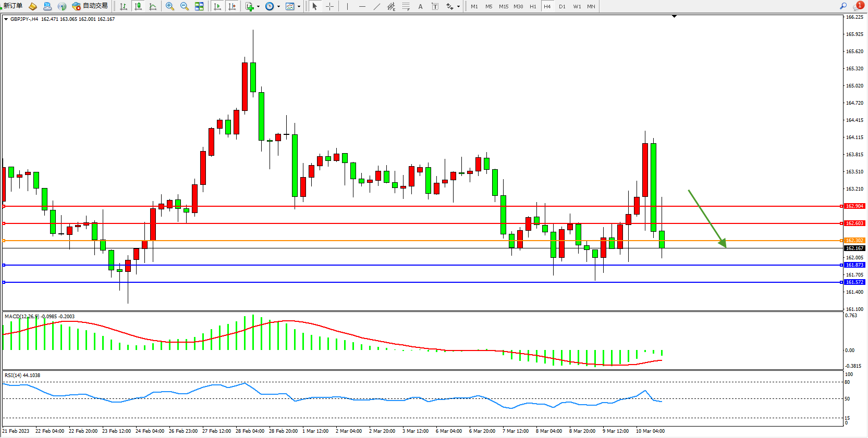
Task: Expand the arrows objects dropdown
Action: 458,7
